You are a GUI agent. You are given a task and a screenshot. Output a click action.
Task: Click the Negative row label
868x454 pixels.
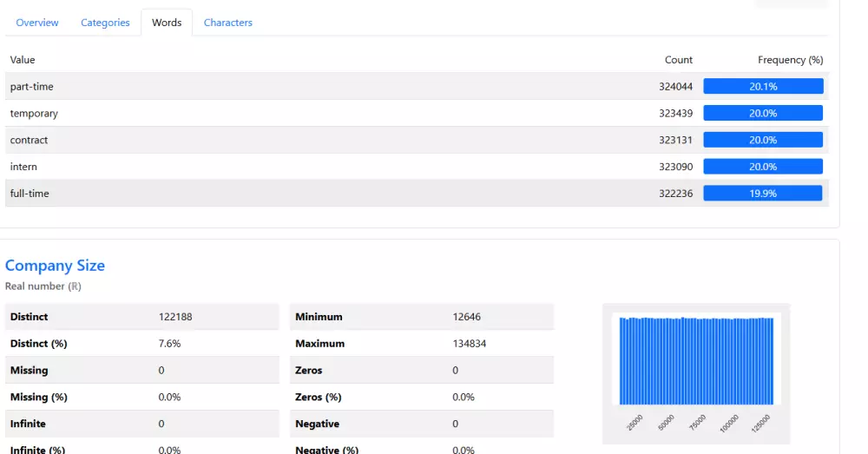click(317, 424)
